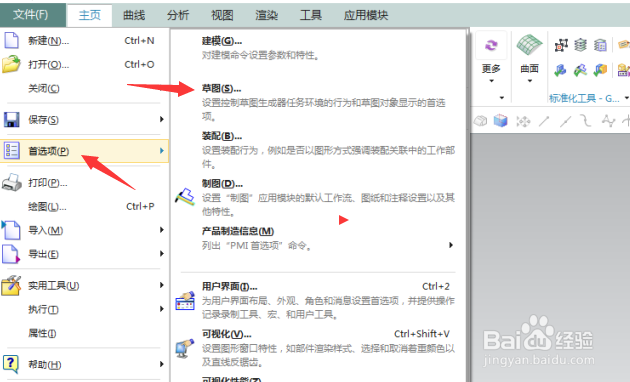Choose 属性(I) in the file menu
Screen dimensions: 630x382
point(42,333)
